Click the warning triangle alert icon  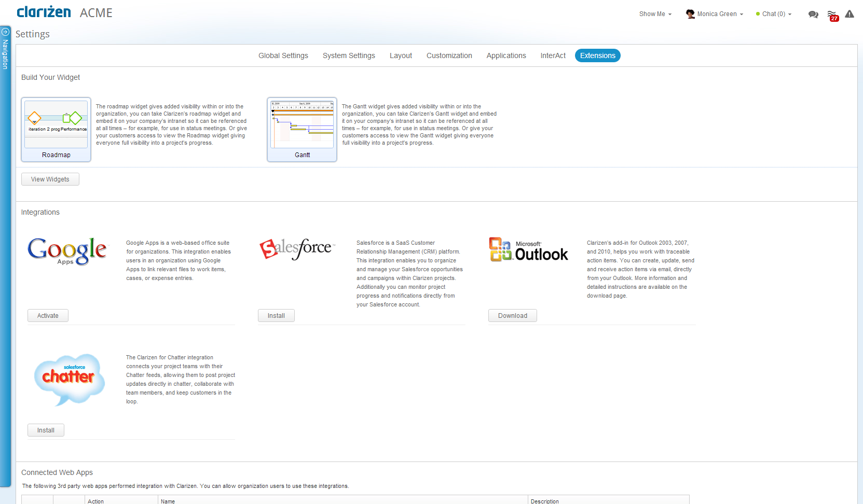850,14
